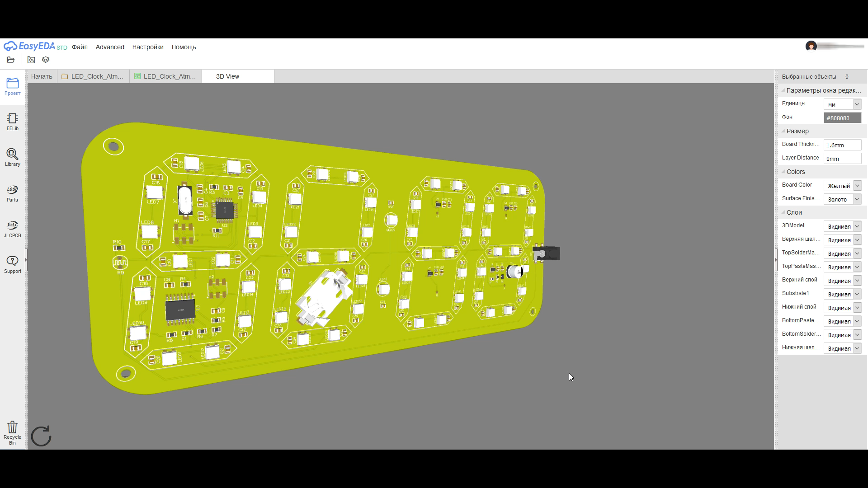
Task: Open LCSC Parts panel
Action: 12,193
